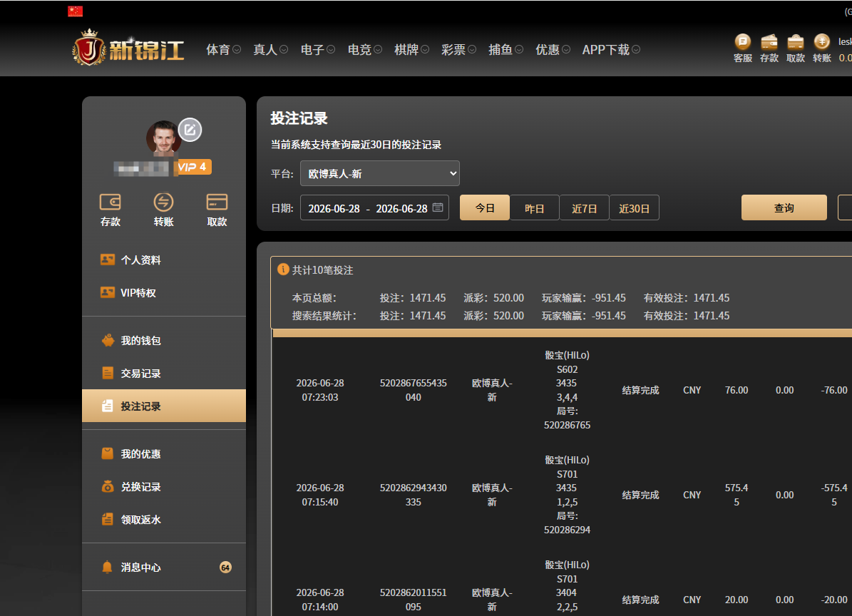Click the date range input field
This screenshot has width=852, height=616.
(374, 208)
